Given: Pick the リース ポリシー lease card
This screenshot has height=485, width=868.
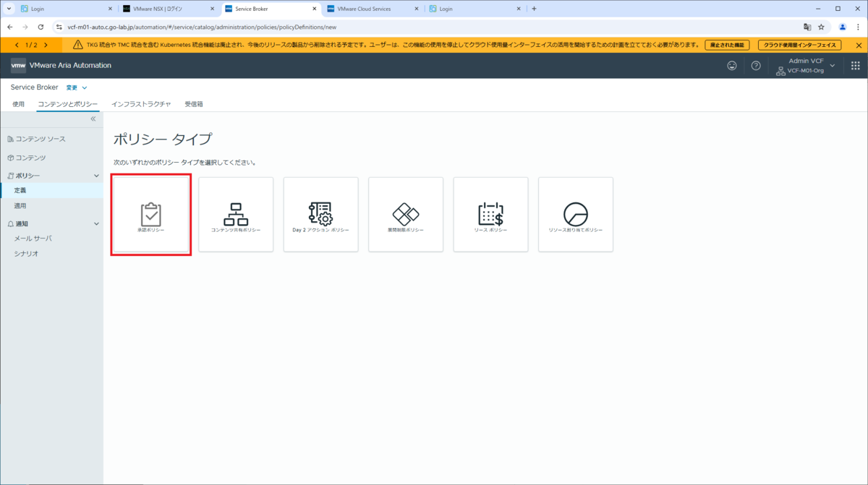Looking at the screenshot, I should pyautogui.click(x=490, y=215).
